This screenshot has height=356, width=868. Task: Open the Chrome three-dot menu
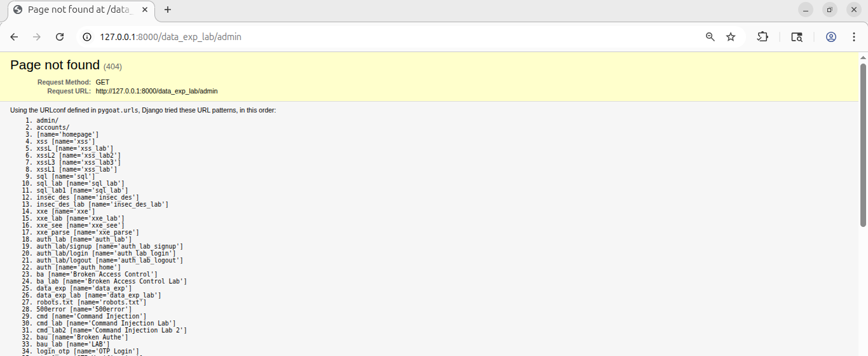click(853, 37)
